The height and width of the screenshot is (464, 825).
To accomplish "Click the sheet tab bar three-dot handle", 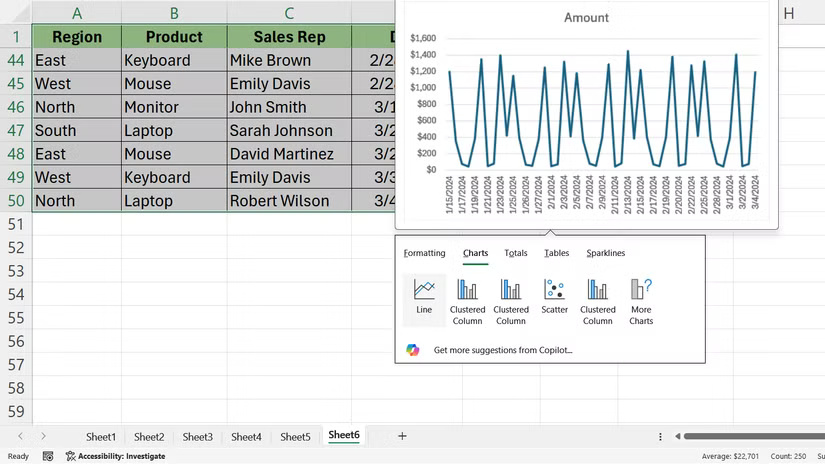I will [x=660, y=437].
